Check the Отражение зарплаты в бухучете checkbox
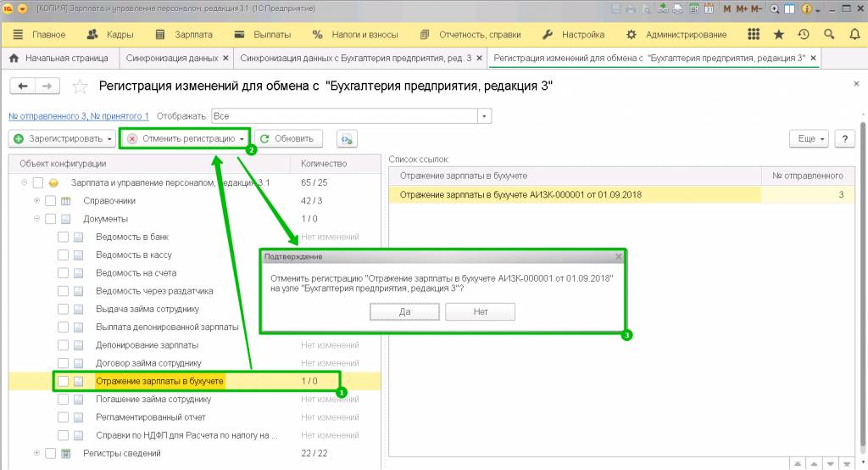 point(63,381)
